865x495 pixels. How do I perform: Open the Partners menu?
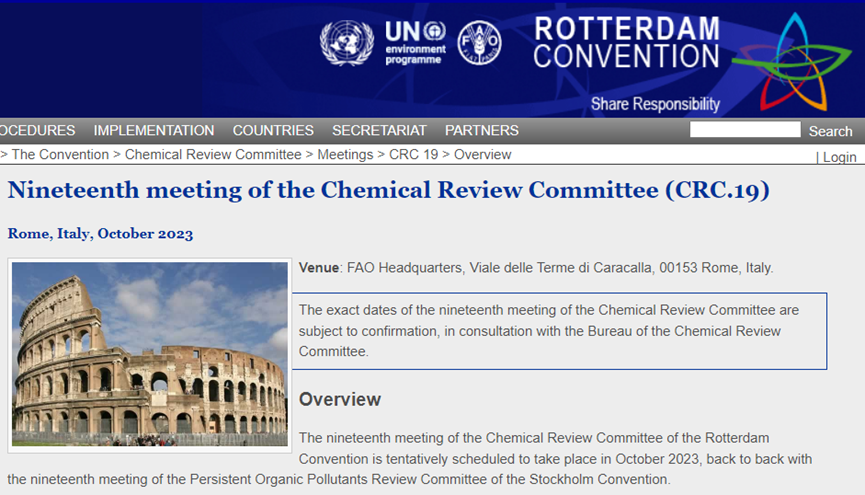click(x=482, y=131)
